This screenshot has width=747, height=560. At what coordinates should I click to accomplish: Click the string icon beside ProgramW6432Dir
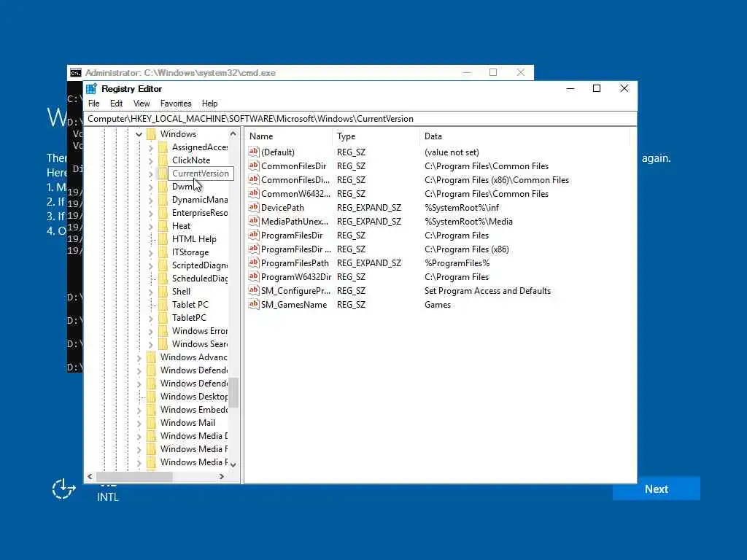253,276
